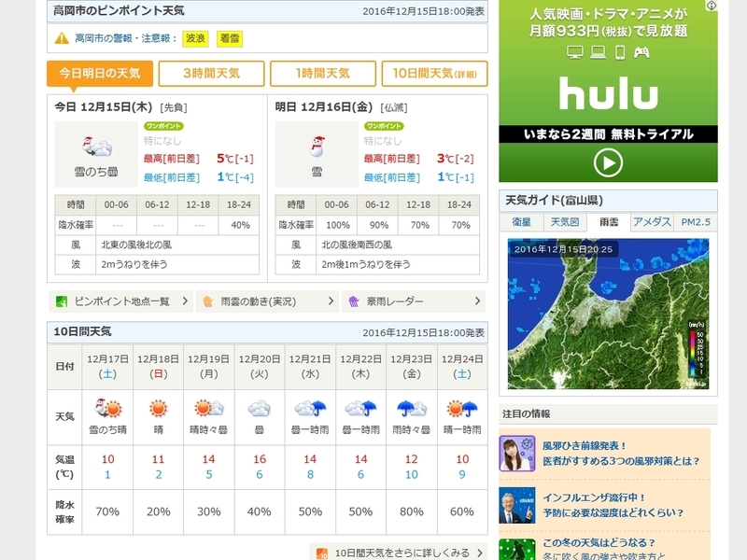Click the 北東の風後北の風 wind text
This screenshot has height=560, width=747.
pyautogui.click(x=136, y=245)
